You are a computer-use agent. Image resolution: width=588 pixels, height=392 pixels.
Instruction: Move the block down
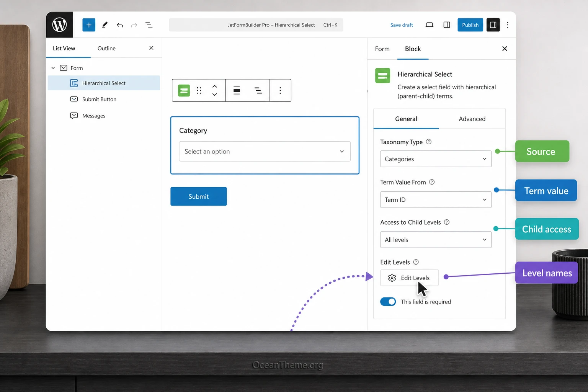[215, 95]
